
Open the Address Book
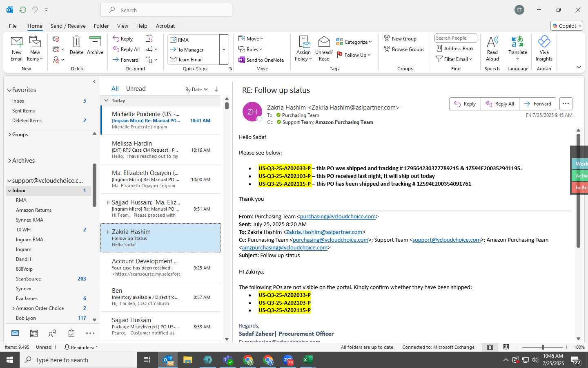click(455, 49)
